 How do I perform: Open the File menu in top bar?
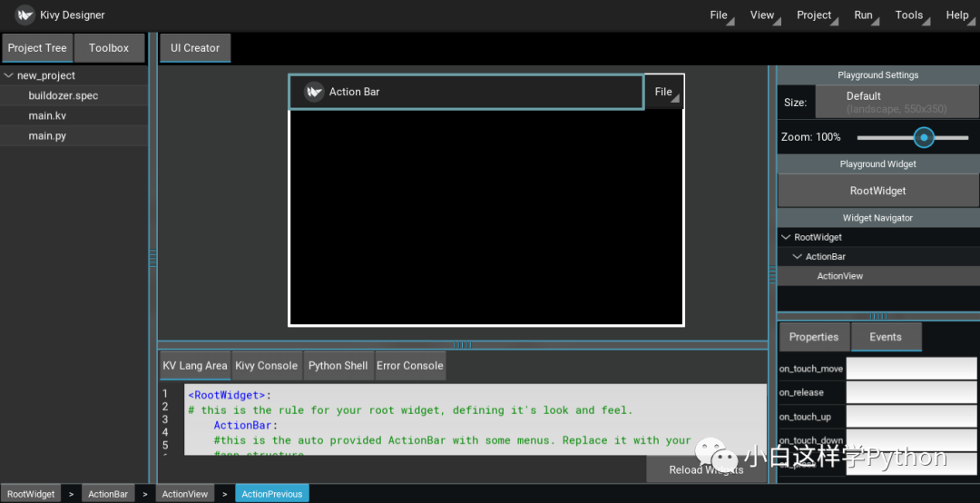(720, 15)
